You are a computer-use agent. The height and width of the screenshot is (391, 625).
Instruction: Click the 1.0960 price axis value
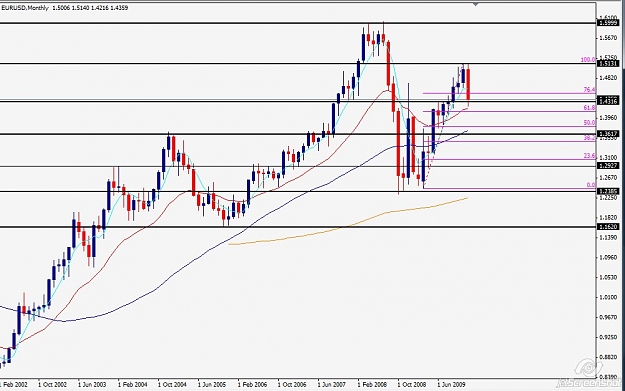coord(609,257)
